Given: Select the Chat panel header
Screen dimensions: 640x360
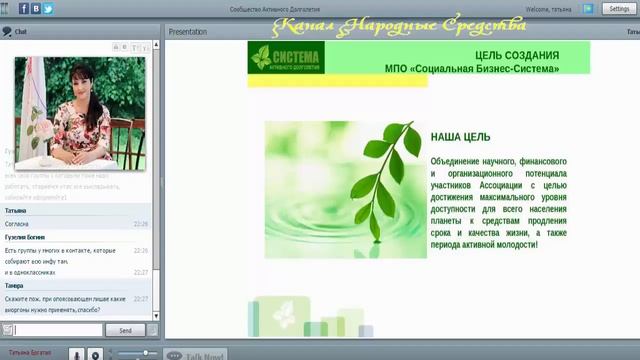Looking at the screenshot, I should [80, 31].
